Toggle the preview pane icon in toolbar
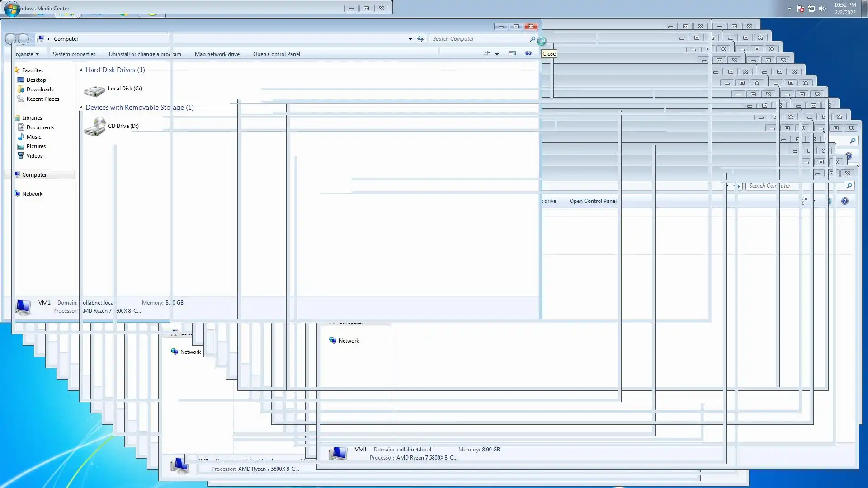 pos(512,53)
